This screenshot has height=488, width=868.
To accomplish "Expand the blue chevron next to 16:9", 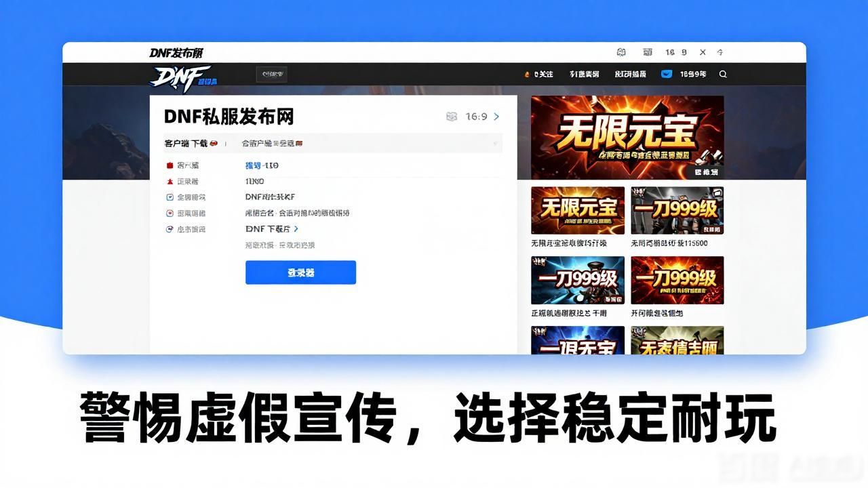I will coord(496,117).
